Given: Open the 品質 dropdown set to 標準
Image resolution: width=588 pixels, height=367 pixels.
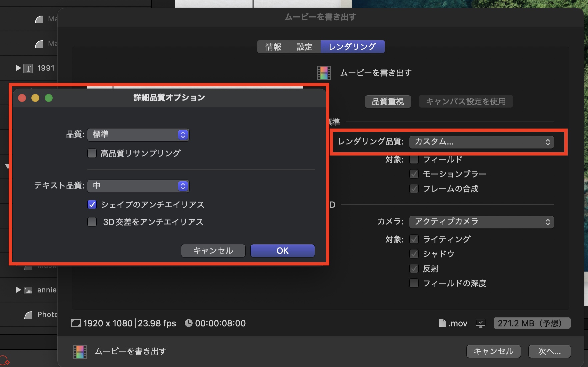Looking at the screenshot, I should (138, 135).
